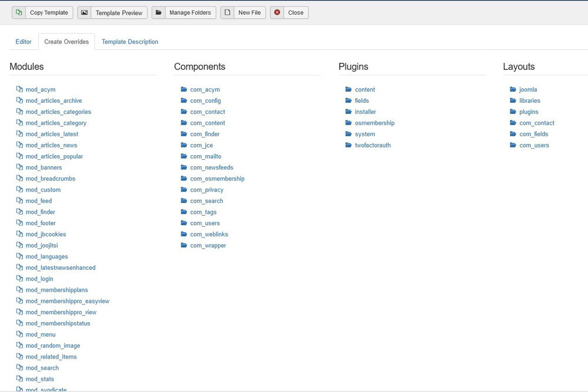
Task: Click folder icon next to joomla layout
Action: (513, 90)
